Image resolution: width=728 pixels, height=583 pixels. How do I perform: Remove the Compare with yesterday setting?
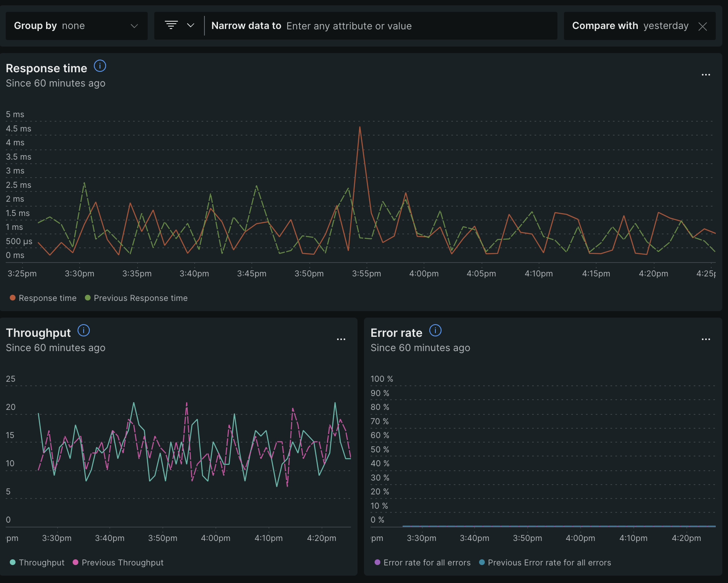(703, 27)
